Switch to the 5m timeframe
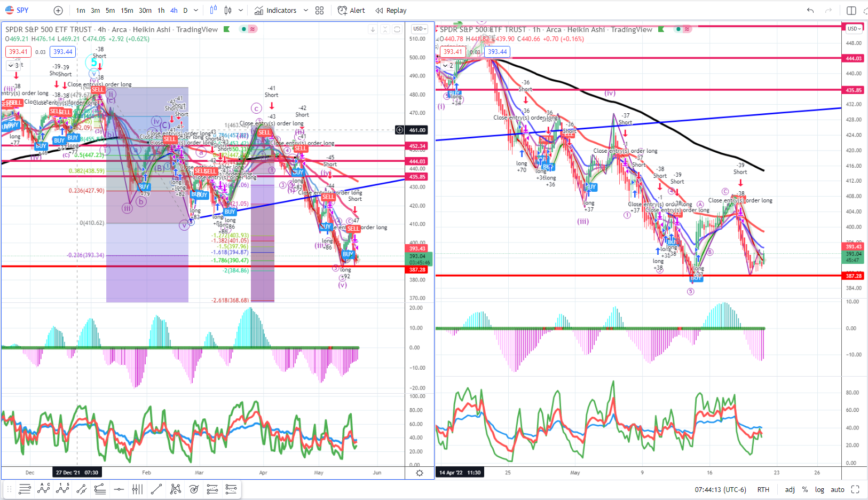This screenshot has height=500, width=868. [110, 11]
